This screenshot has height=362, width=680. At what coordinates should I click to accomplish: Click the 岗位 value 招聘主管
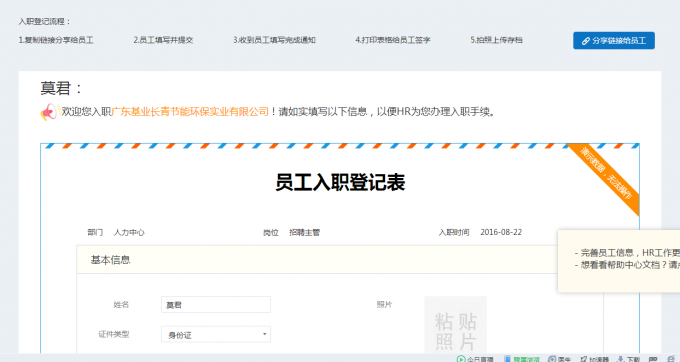coord(304,232)
